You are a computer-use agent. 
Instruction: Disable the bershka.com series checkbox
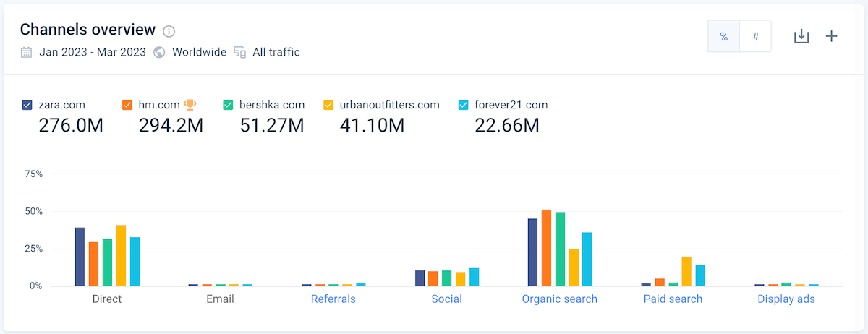pos(228,105)
